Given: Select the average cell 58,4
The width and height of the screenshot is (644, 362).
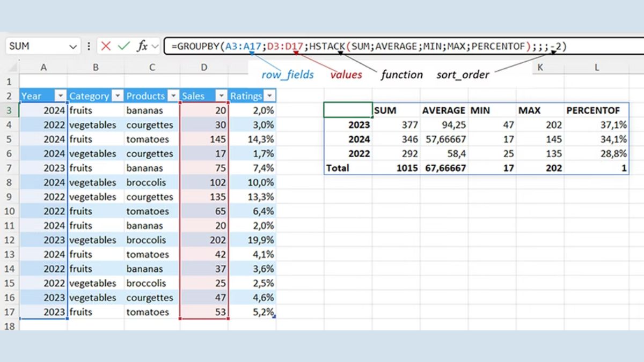Looking at the screenshot, I should point(444,153).
